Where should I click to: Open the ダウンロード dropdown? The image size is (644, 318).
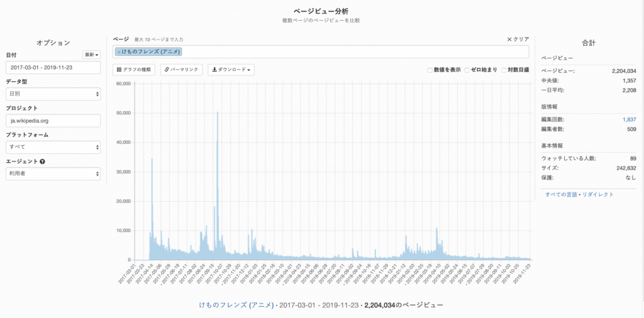tap(231, 70)
